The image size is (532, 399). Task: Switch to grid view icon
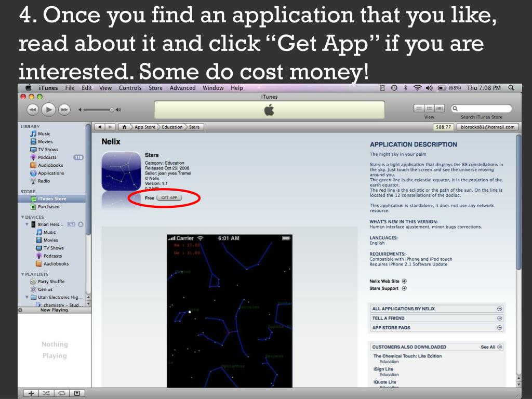click(429, 108)
